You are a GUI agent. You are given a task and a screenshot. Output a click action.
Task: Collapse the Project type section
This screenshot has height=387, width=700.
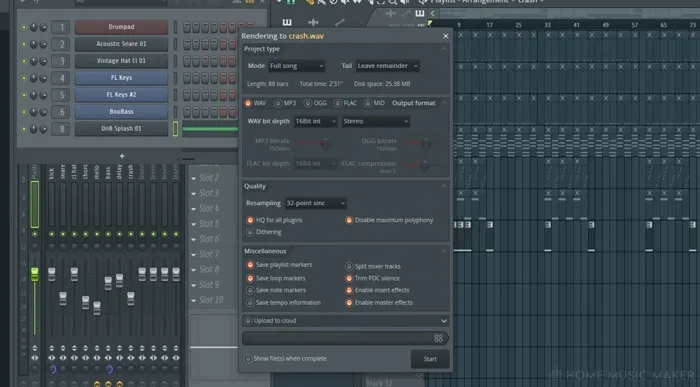coord(444,49)
